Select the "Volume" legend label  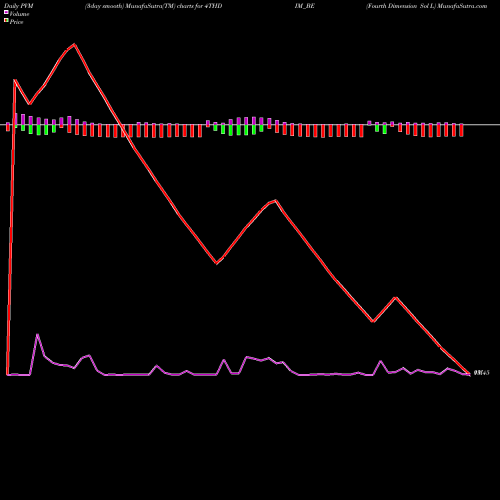coord(19,14)
